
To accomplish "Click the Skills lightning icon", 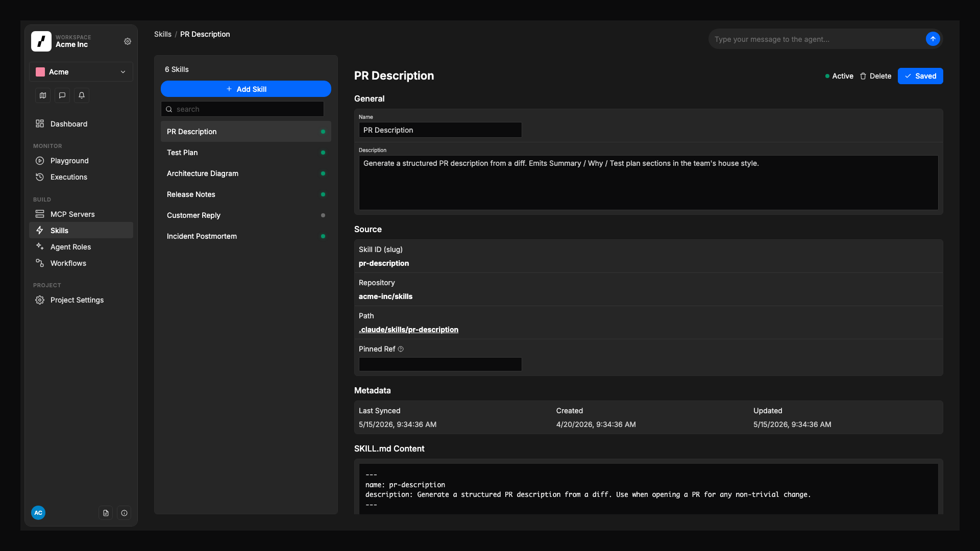I will [x=40, y=231].
